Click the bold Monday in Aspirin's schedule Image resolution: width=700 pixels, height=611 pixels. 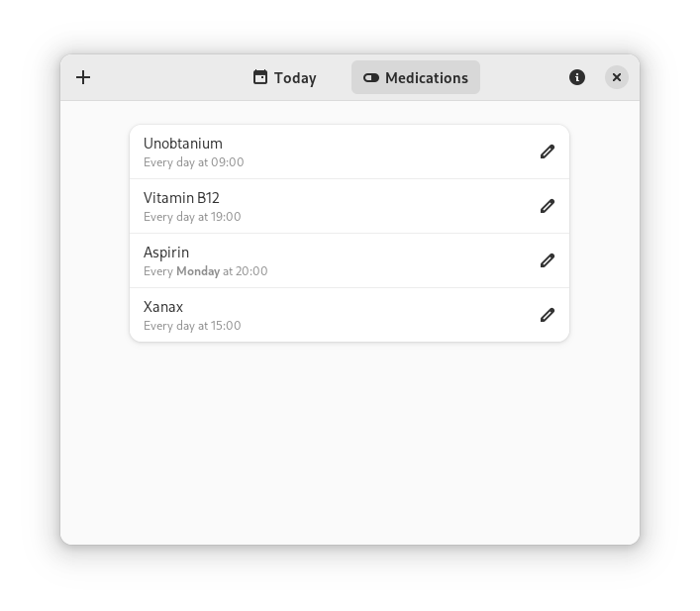tap(198, 271)
